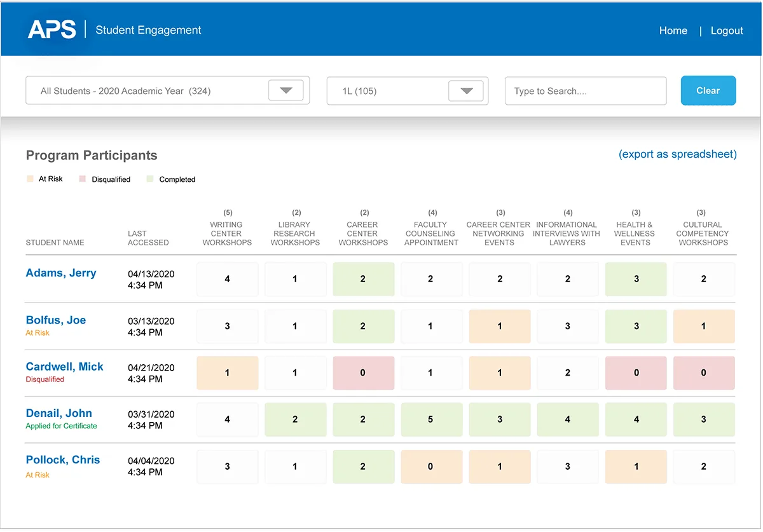The image size is (763, 532).
Task: Open student Adams, Jerry
Action: pyautogui.click(x=61, y=273)
